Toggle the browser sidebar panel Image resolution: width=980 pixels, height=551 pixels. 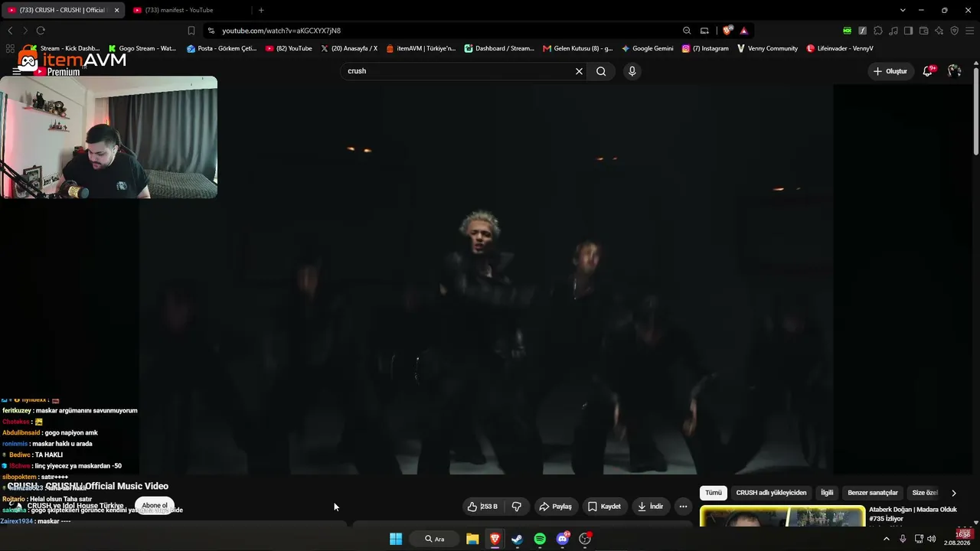click(908, 31)
